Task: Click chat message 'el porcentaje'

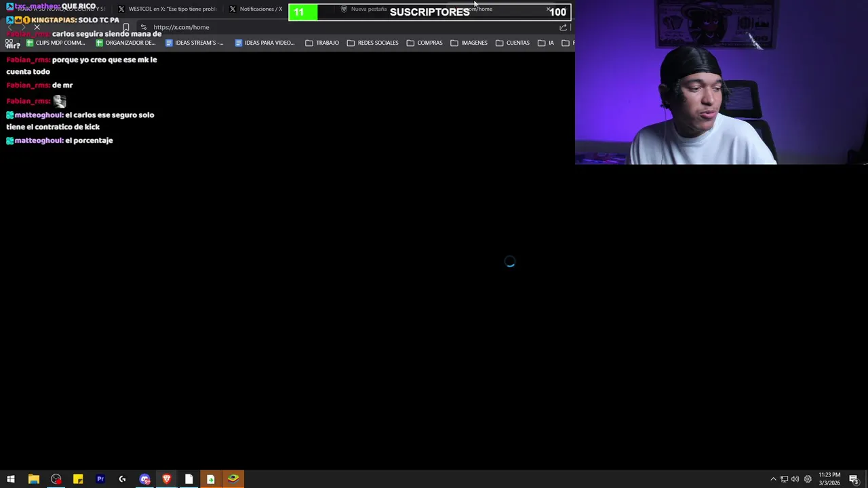Action: tap(89, 140)
